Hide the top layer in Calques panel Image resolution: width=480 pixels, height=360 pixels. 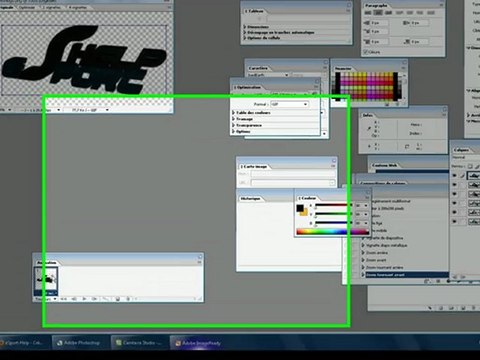454,175
